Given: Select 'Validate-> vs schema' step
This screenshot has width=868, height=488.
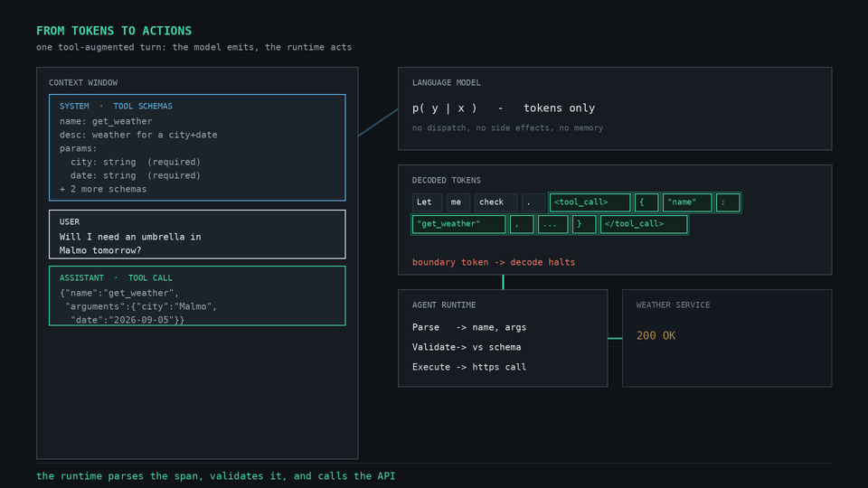Looking at the screenshot, I should click(467, 347).
